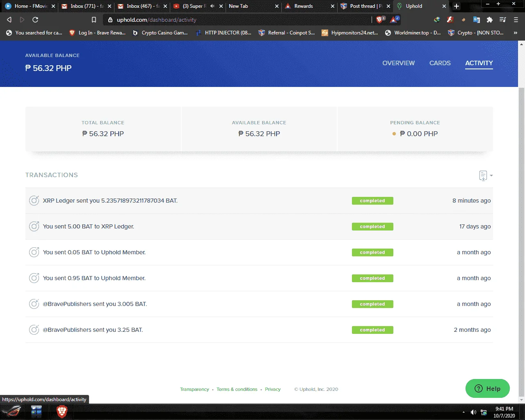The width and height of the screenshot is (525, 420).
Task: Click the taskbar volume speaker icon
Action: [x=473, y=412]
